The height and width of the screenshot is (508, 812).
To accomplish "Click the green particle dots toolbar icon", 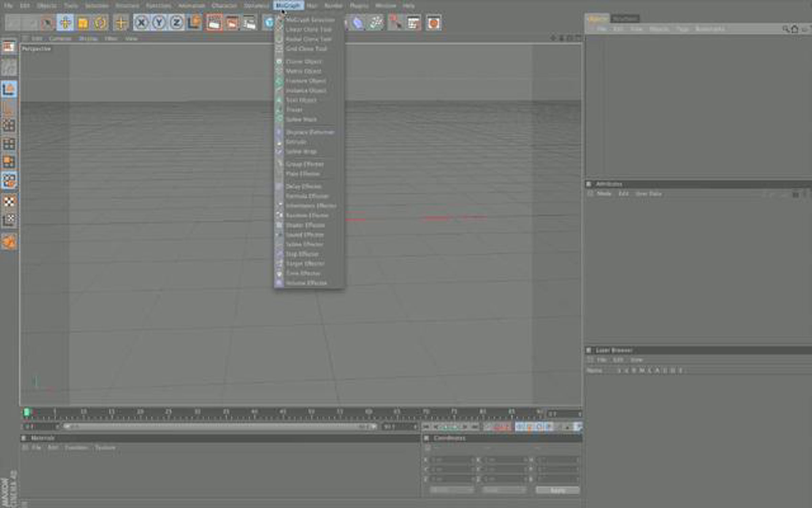I will pyautogui.click(x=376, y=23).
